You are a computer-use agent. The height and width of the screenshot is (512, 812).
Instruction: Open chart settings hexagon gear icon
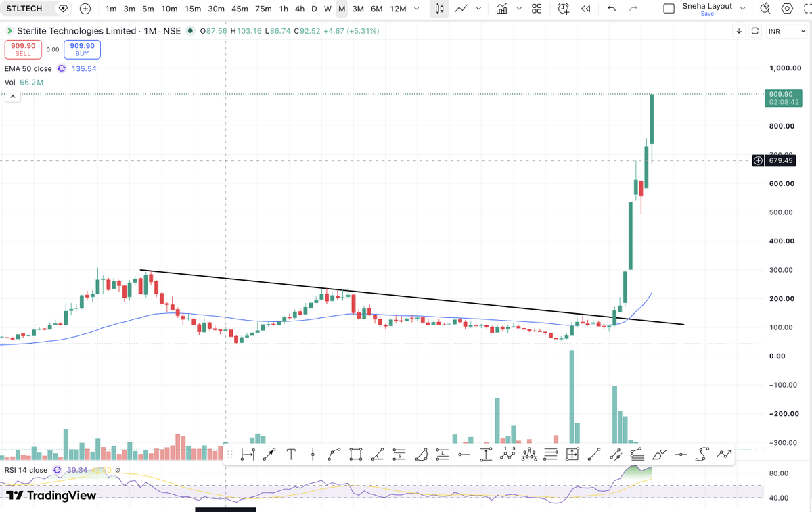click(787, 9)
